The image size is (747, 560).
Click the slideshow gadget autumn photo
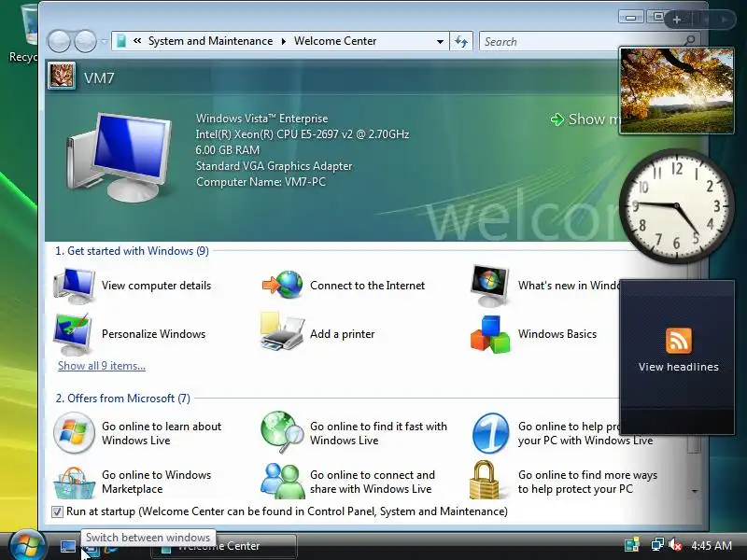pos(676,91)
